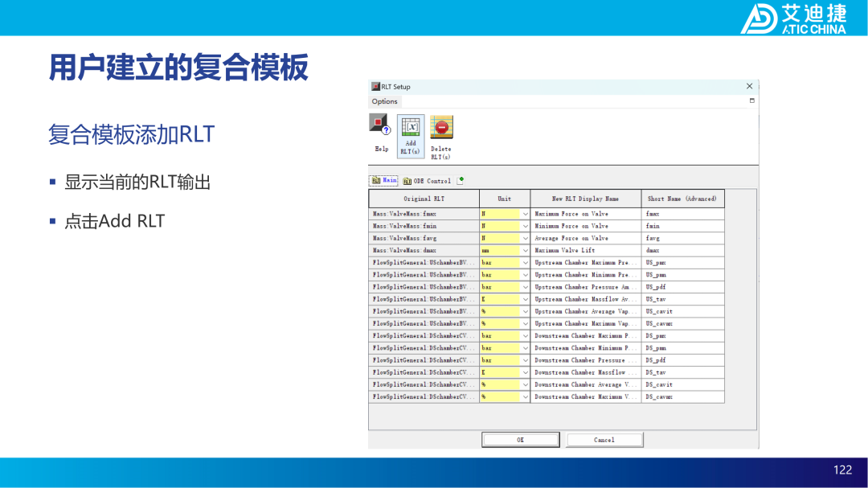Switch to the Main tab
This screenshot has height=488, width=868.
(x=383, y=181)
